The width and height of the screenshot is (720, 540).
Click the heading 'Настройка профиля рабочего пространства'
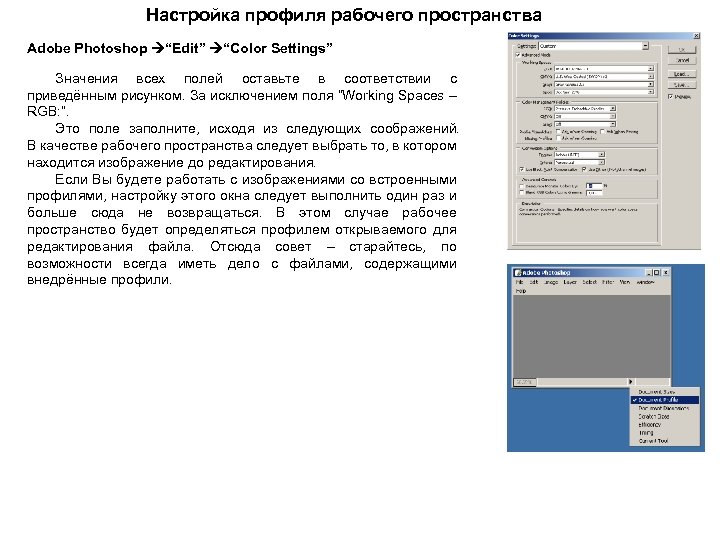point(343,15)
